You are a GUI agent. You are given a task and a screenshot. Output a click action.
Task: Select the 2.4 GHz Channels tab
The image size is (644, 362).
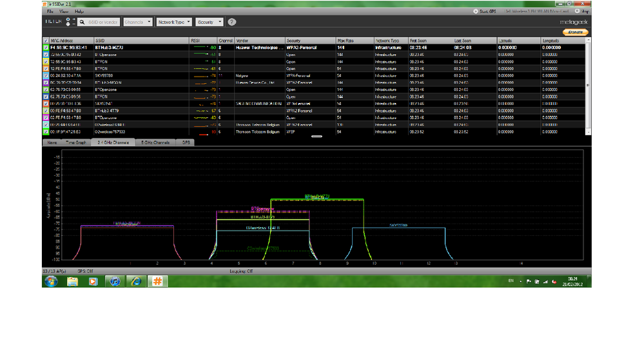113,142
